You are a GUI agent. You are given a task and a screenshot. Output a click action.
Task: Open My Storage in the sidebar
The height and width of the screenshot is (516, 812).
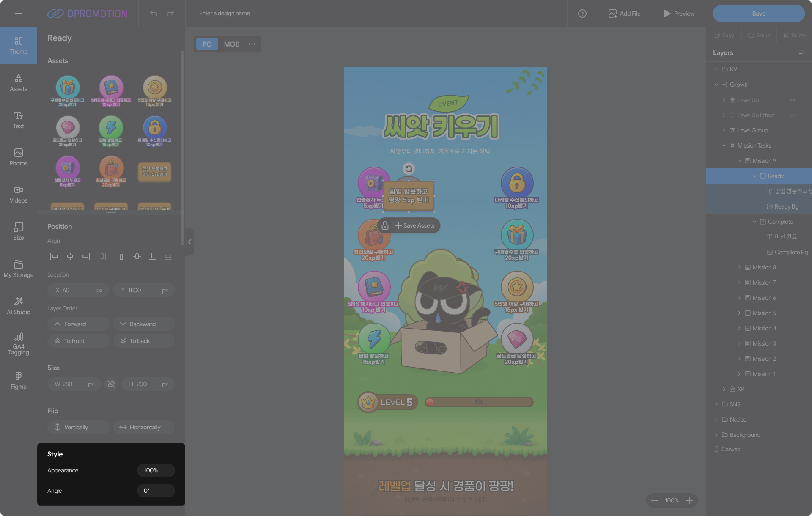point(19,269)
